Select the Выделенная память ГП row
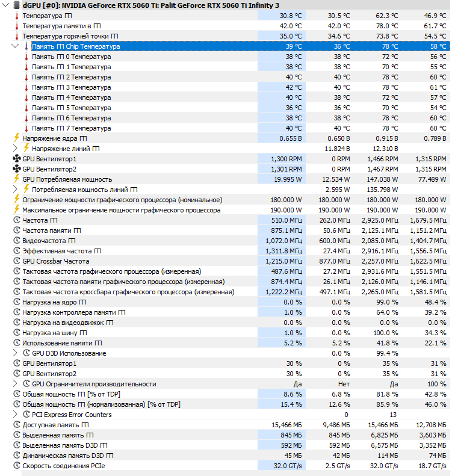 pos(231,435)
